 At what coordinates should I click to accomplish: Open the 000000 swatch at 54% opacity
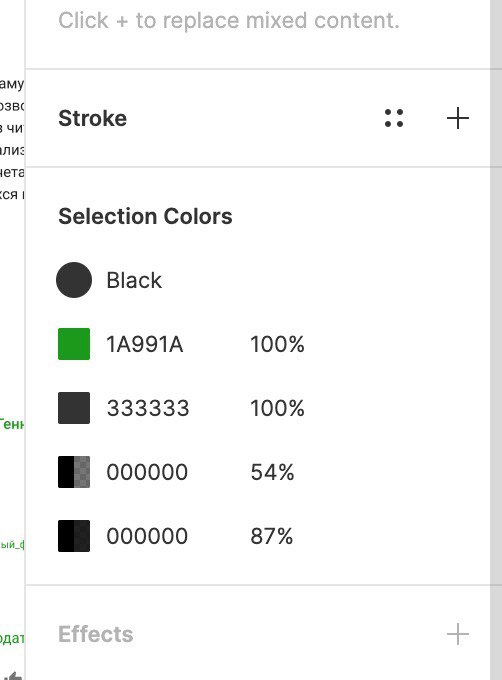pyautogui.click(x=74, y=472)
